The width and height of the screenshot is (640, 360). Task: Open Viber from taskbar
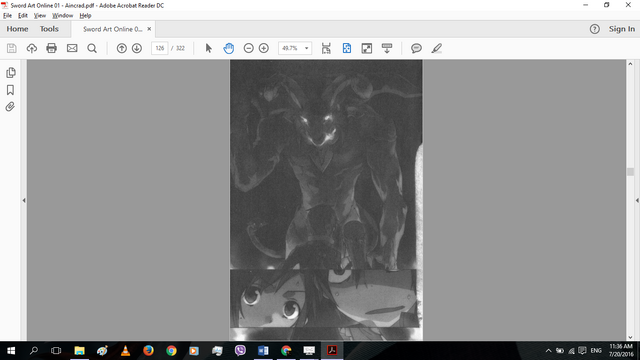pos(240,351)
